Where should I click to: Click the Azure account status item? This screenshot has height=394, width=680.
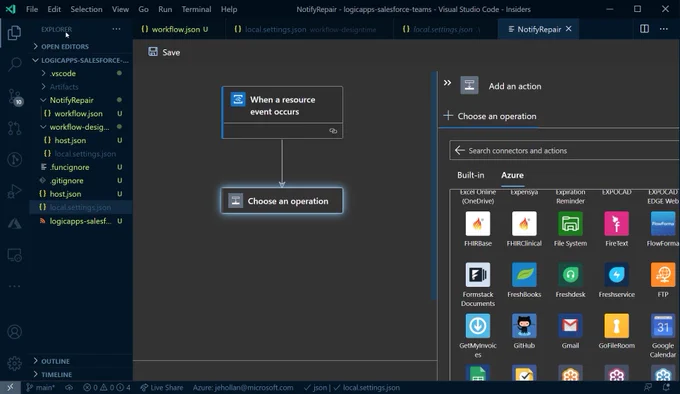point(243,387)
